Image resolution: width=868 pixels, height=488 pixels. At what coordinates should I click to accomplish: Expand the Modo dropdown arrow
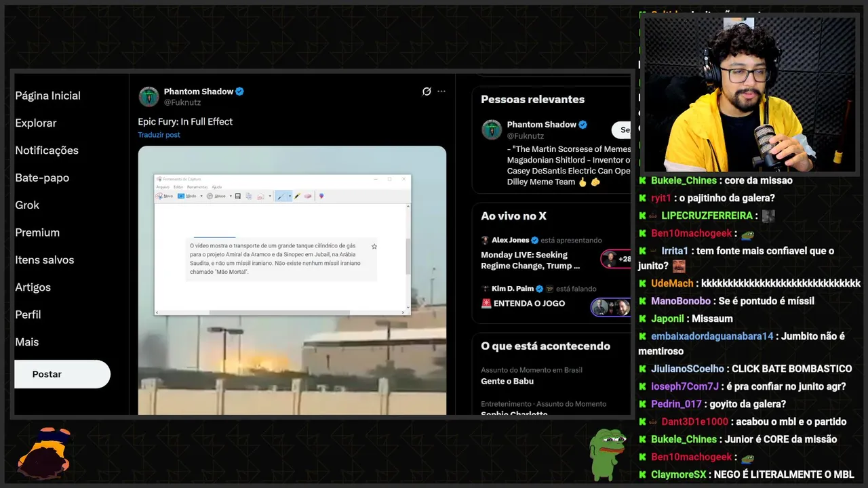(x=201, y=196)
